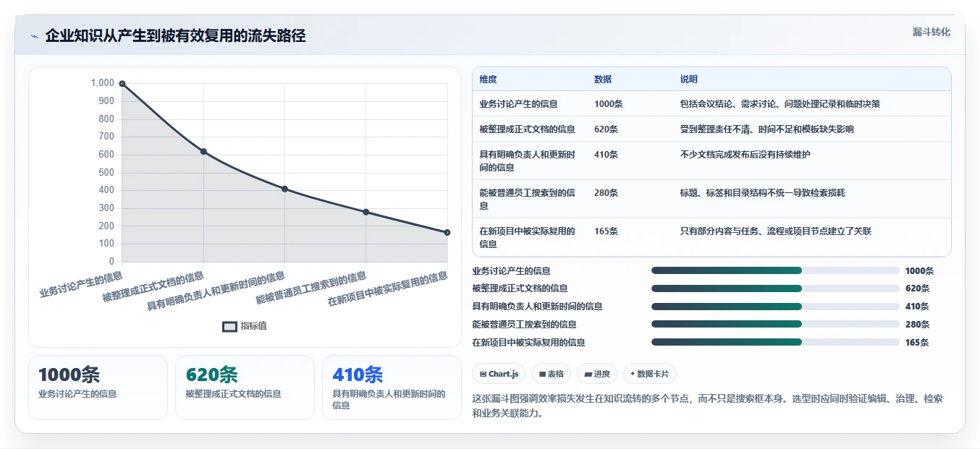Click progress label 被整理成正式文档的信息
This screenshot has width=980, height=449.
click(520, 288)
